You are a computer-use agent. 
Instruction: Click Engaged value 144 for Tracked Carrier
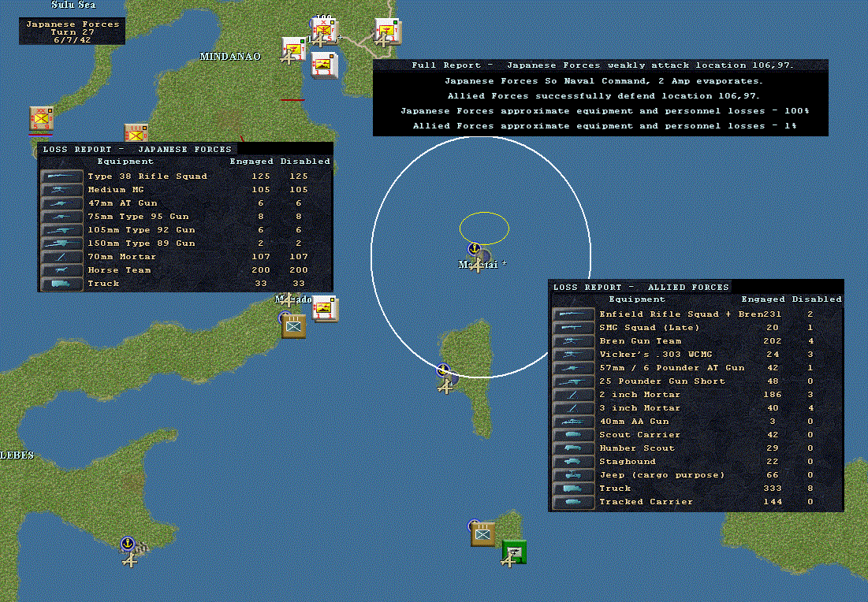pyautogui.click(x=773, y=502)
